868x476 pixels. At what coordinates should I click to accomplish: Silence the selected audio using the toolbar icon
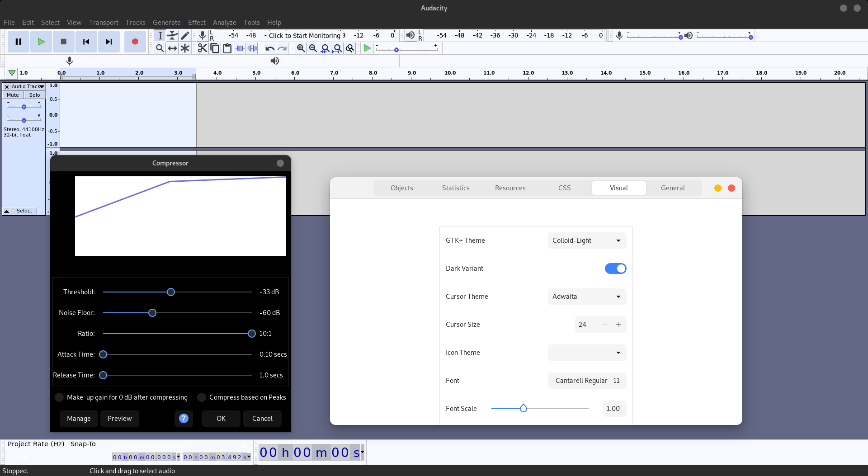(252, 48)
